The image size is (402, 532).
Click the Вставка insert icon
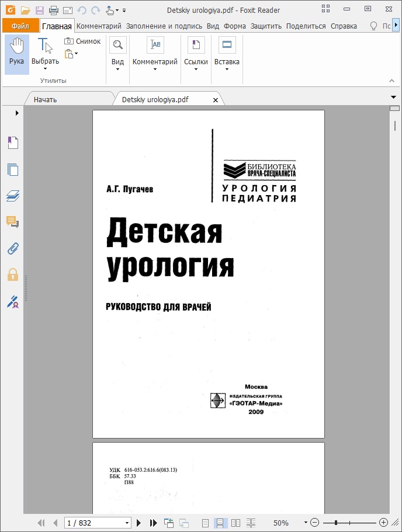[x=227, y=45]
